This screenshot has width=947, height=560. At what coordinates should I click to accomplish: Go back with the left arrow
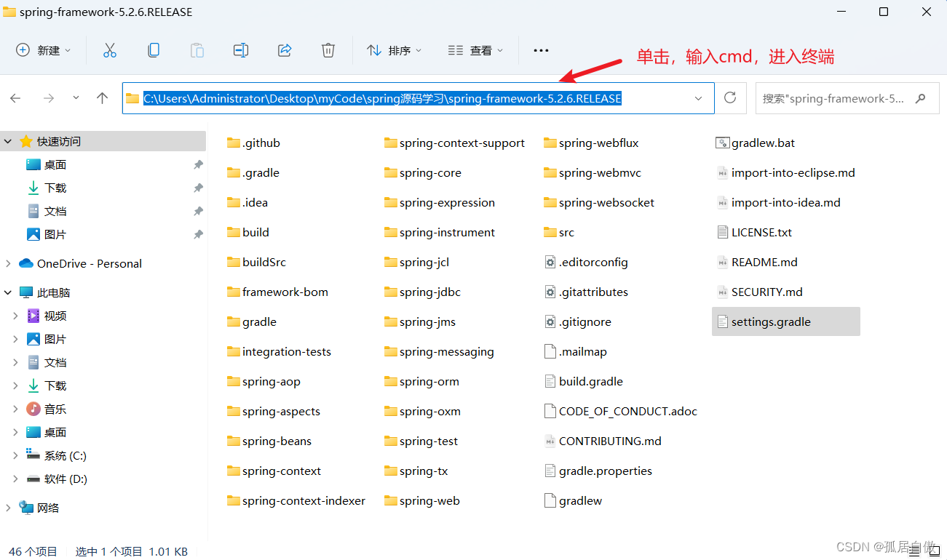point(15,98)
